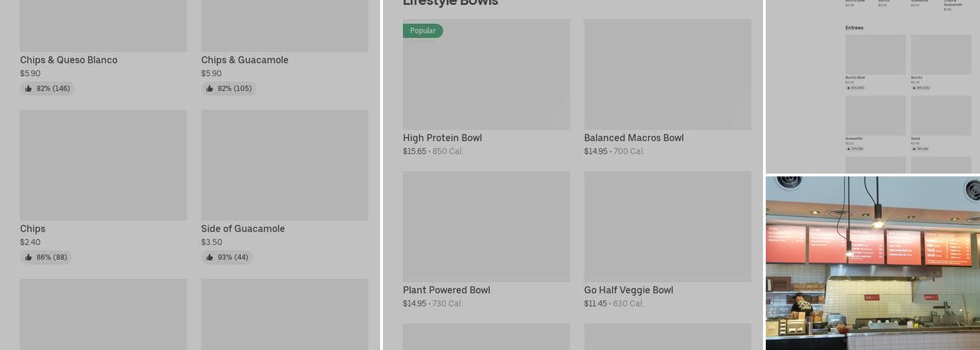Image resolution: width=980 pixels, height=350 pixels.
Task: Click thumbs-up icon under Chips & Guacamole
Action: click(209, 89)
